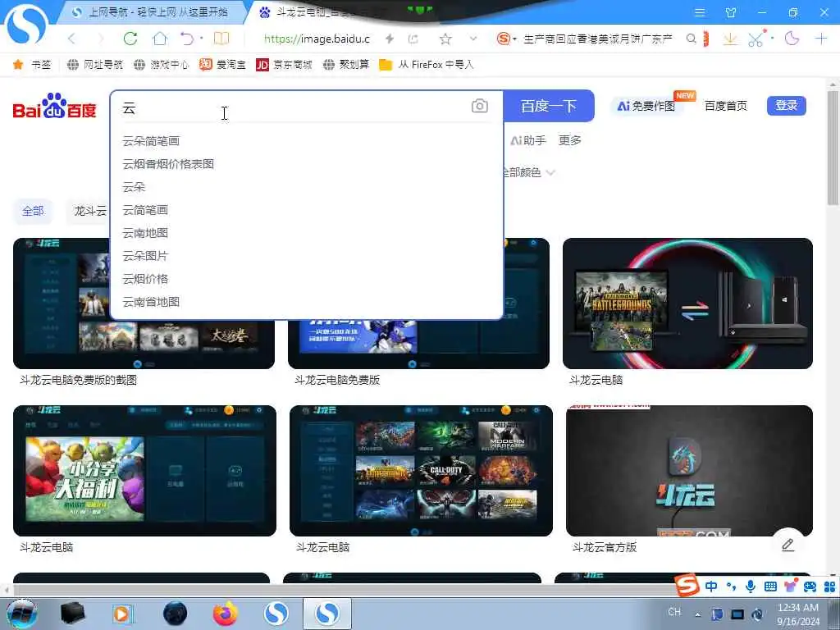Viewport: 840px width, 630px height.
Task: Open the Windows Start button
Action: [x=22, y=614]
